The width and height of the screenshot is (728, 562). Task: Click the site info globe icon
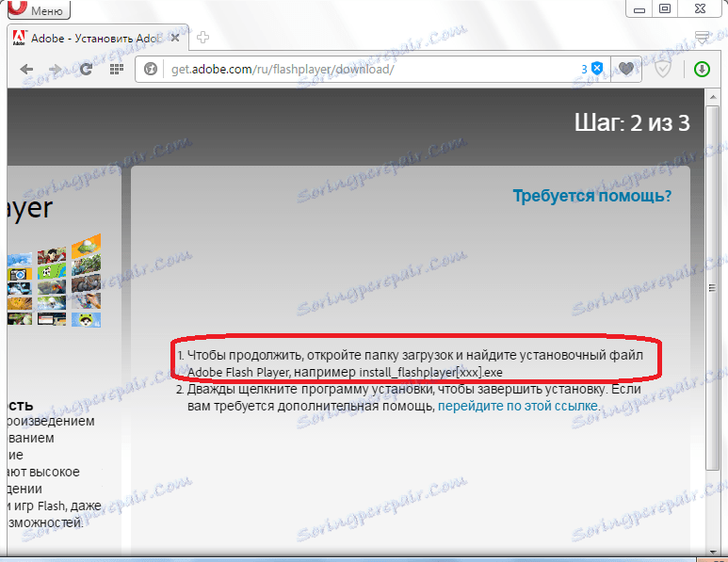(151, 69)
